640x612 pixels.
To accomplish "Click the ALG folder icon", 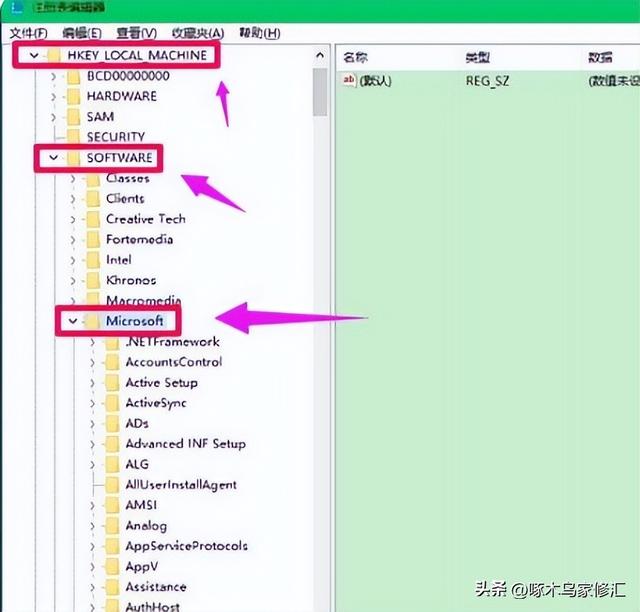I will pyautogui.click(x=112, y=465).
